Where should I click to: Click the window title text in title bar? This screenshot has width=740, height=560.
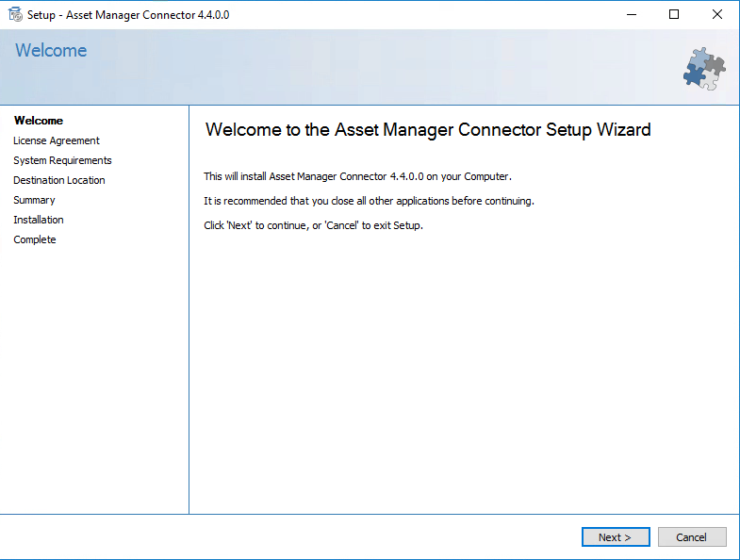[128, 15]
